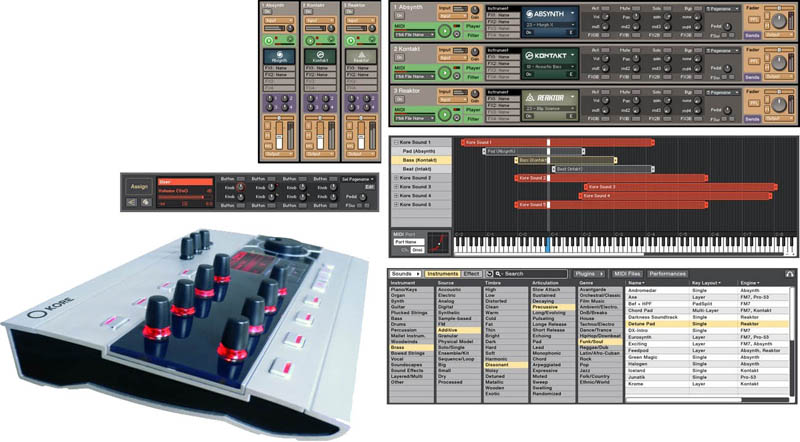Image resolution: width=800 pixels, height=442 pixels.
Task: Expand the Kore Sound 5 tree entry
Action: pyautogui.click(x=396, y=205)
